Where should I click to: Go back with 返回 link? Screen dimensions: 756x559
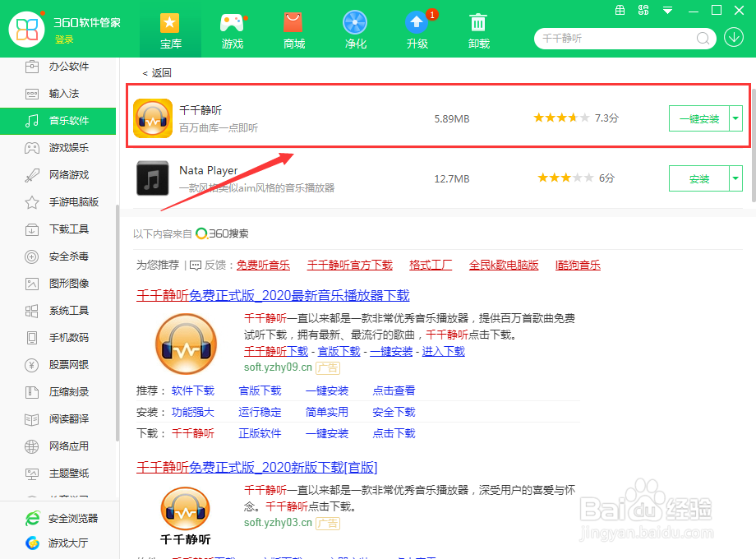[157, 73]
